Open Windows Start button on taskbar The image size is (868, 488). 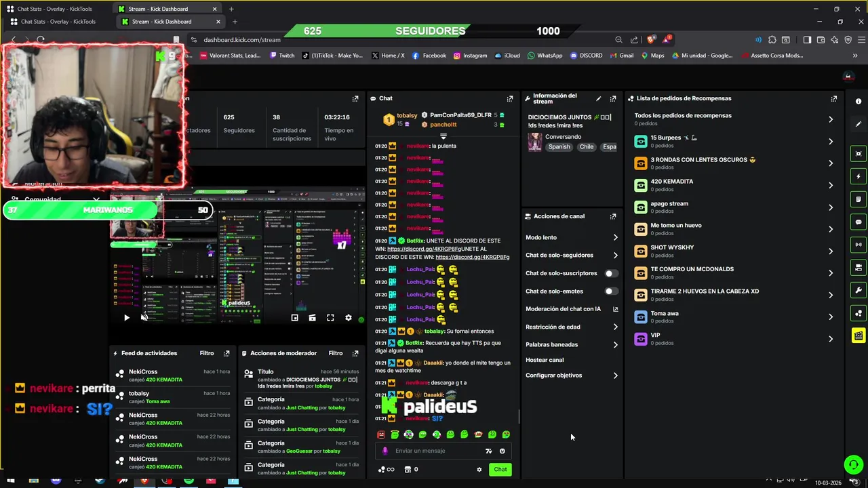pos(11,481)
